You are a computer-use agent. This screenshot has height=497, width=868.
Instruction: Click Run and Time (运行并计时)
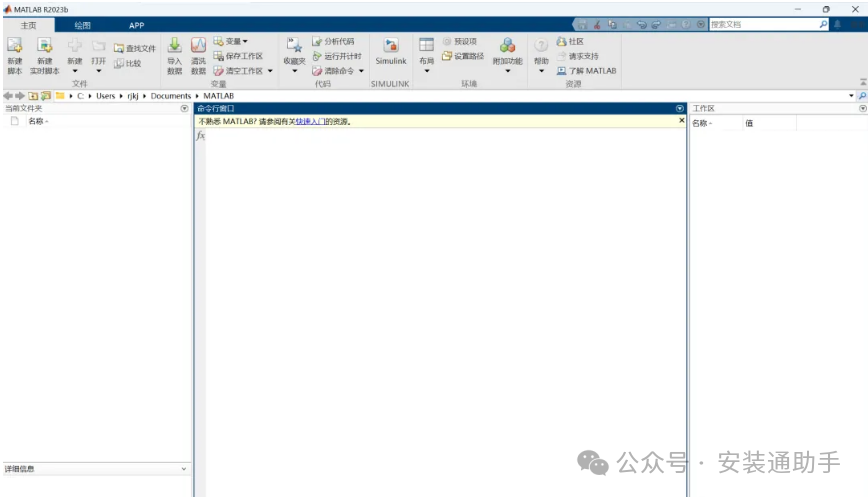click(337, 56)
